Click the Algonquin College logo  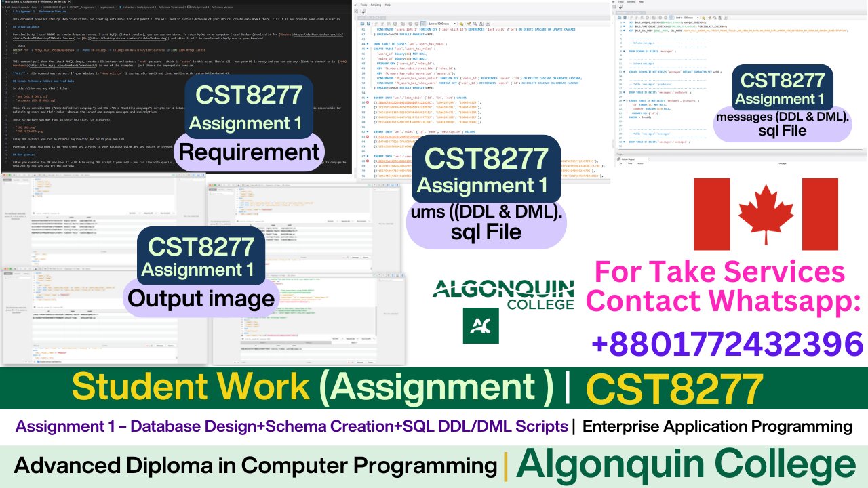tap(503, 311)
